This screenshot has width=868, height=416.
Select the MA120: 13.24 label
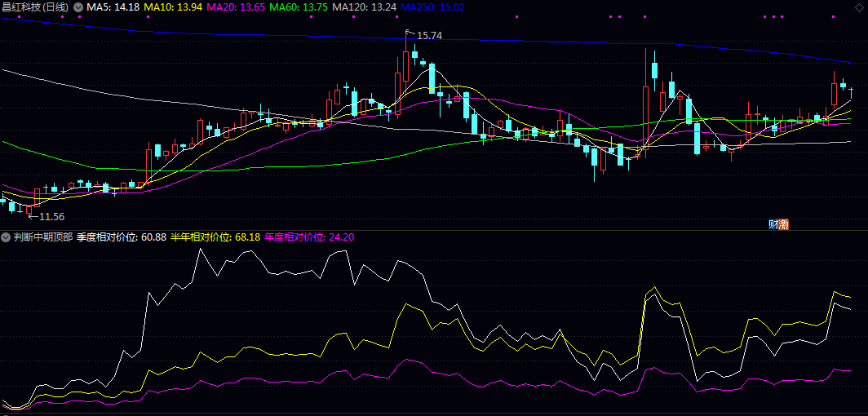coord(364,7)
